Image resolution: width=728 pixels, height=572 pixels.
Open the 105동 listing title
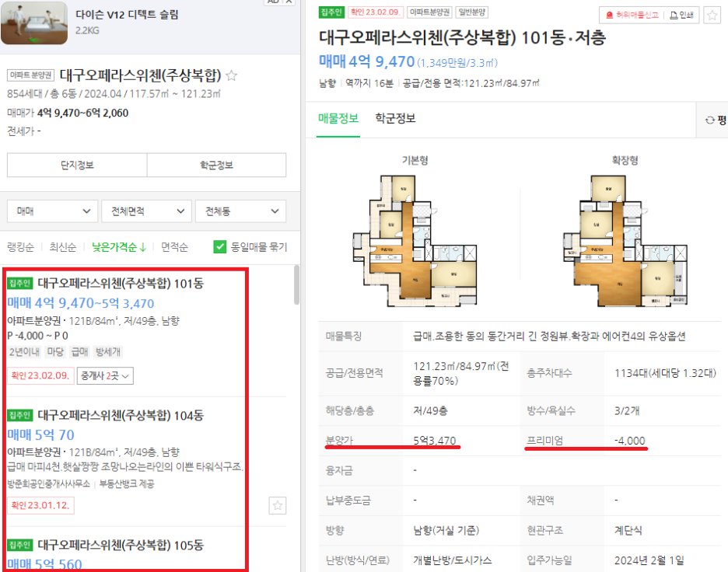tap(121, 545)
